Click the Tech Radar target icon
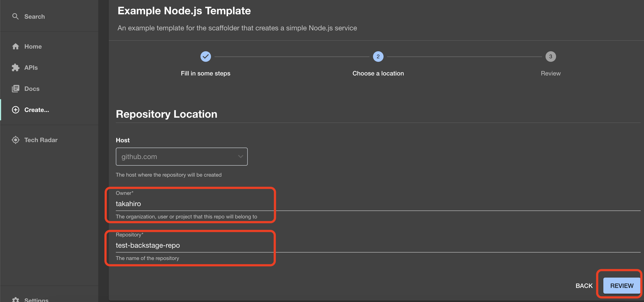Screen dimensions: 644x302 [16, 140]
